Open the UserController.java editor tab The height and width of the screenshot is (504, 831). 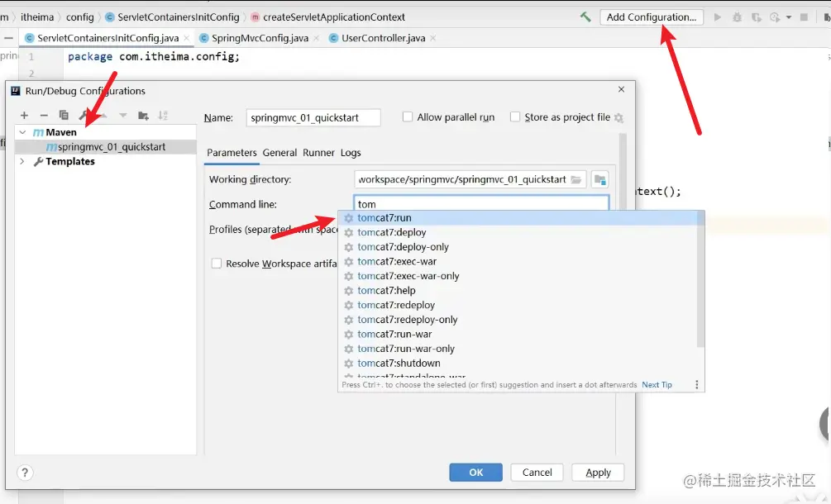[x=383, y=38]
